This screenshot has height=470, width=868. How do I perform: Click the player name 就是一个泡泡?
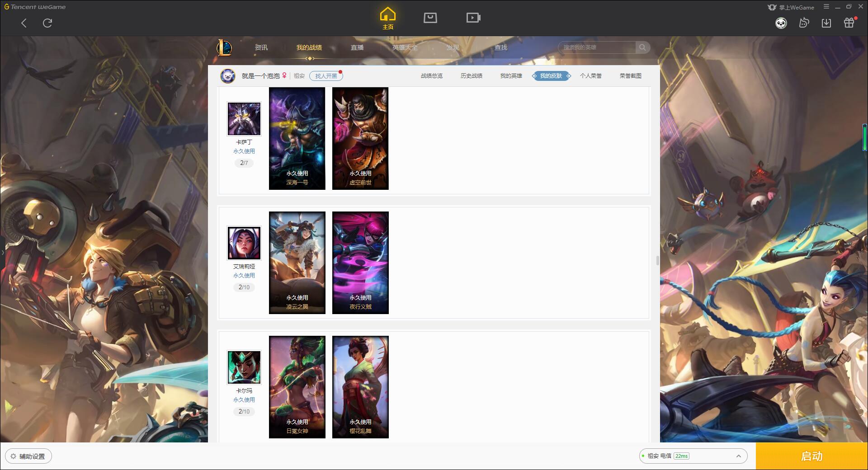[261, 76]
